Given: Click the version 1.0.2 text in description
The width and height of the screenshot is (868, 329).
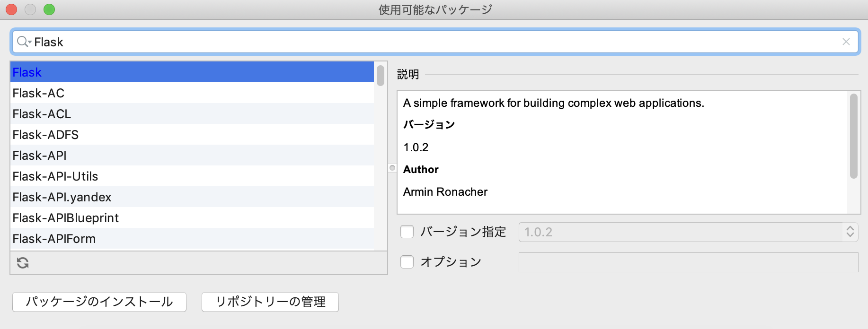Looking at the screenshot, I should 416,147.
